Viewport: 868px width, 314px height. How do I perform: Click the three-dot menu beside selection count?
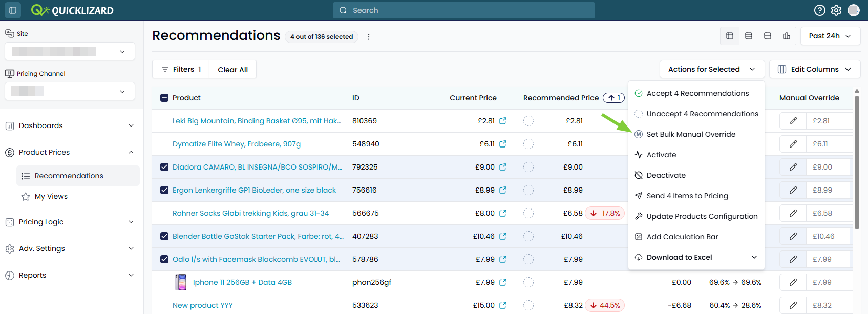(x=369, y=37)
